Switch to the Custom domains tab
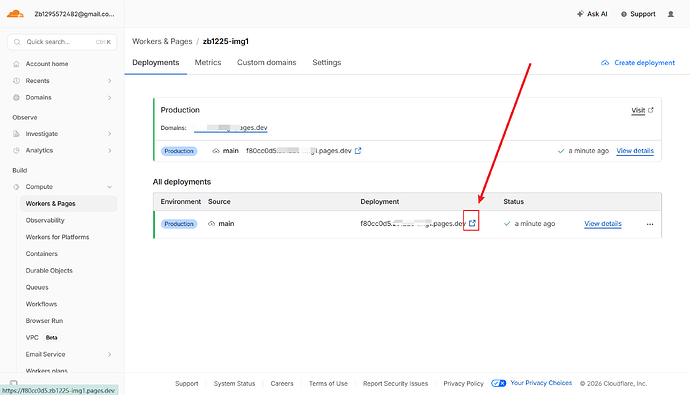690x395 pixels. coord(267,62)
